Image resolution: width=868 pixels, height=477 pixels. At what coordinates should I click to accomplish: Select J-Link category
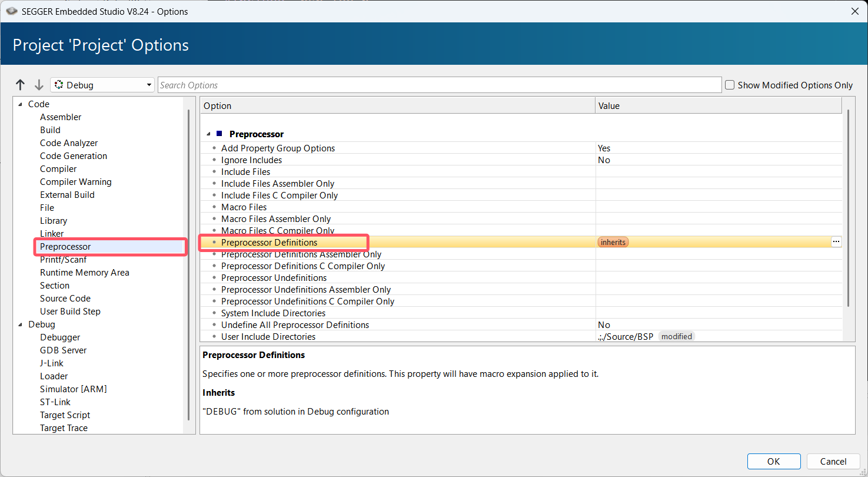click(x=52, y=363)
